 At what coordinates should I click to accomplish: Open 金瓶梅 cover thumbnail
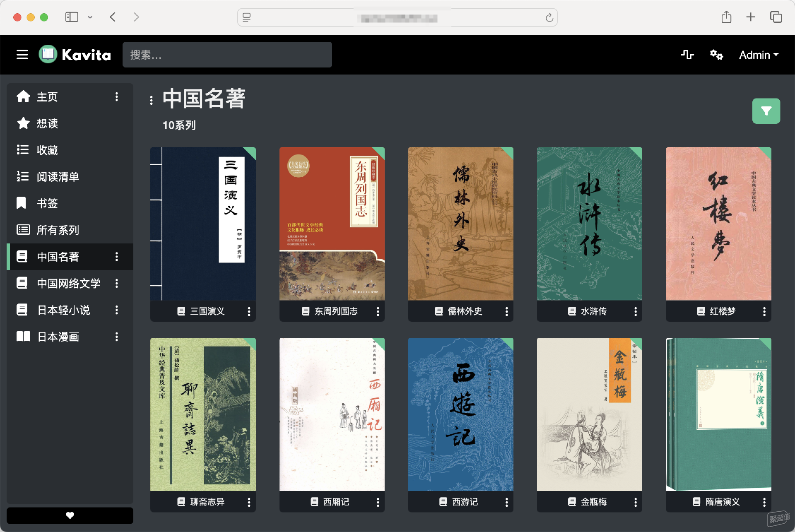pos(590,414)
